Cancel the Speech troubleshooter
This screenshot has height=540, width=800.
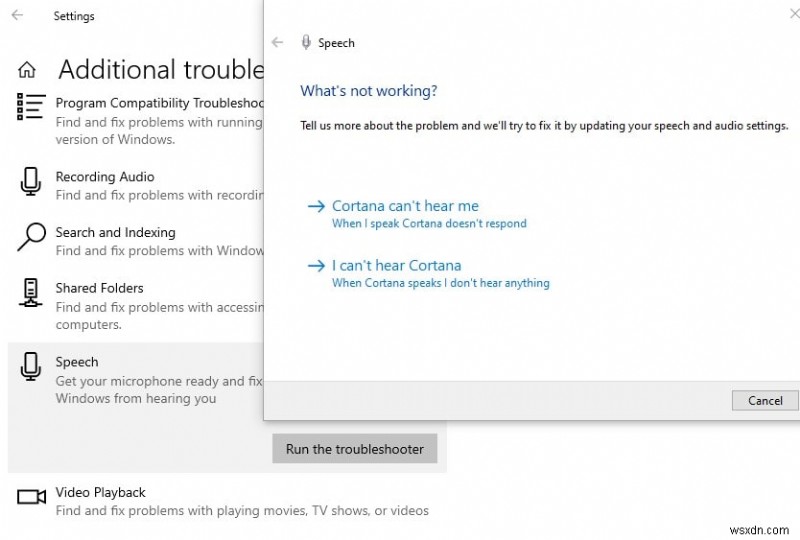click(x=765, y=401)
